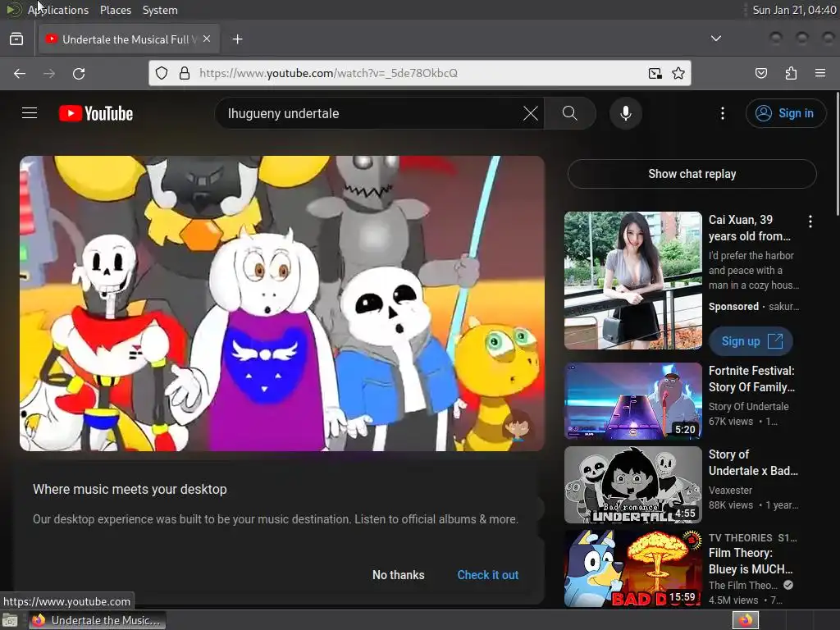Click The Film Theo... channel name
840x630 pixels.
[743, 586]
